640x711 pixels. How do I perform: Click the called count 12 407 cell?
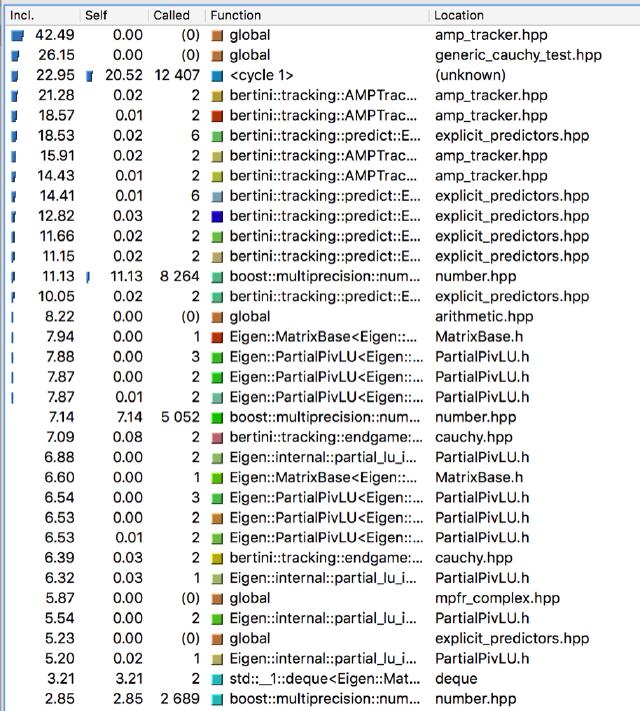click(177, 75)
